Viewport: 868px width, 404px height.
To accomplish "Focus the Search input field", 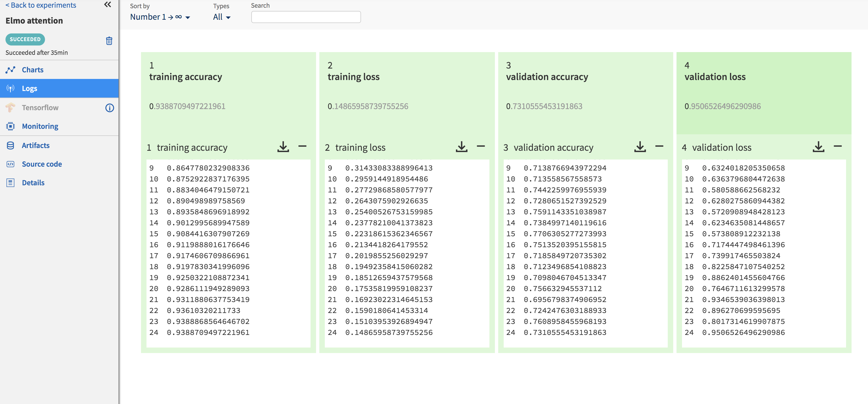I will click(x=306, y=17).
